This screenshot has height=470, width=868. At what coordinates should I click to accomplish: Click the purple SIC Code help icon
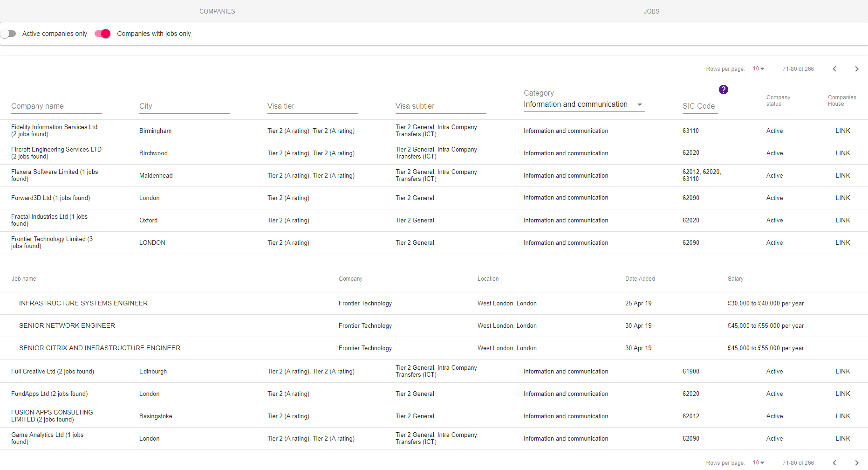coord(723,90)
